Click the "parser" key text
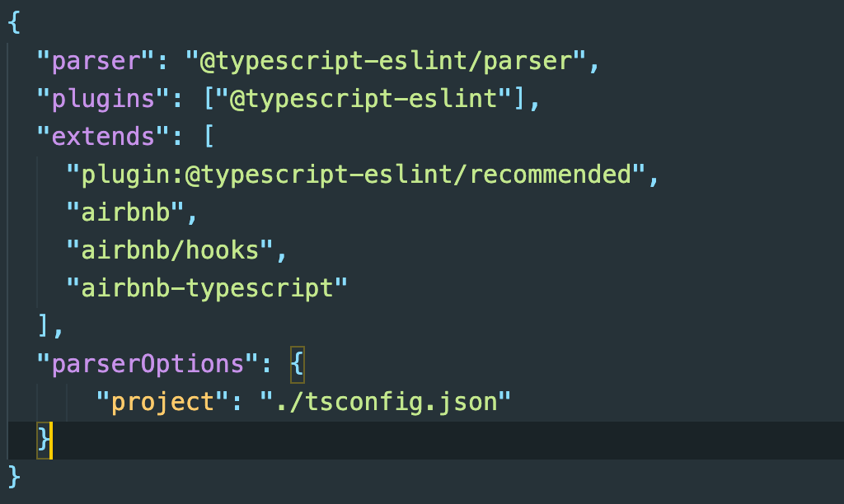The height and width of the screenshot is (504, 844). [x=96, y=61]
